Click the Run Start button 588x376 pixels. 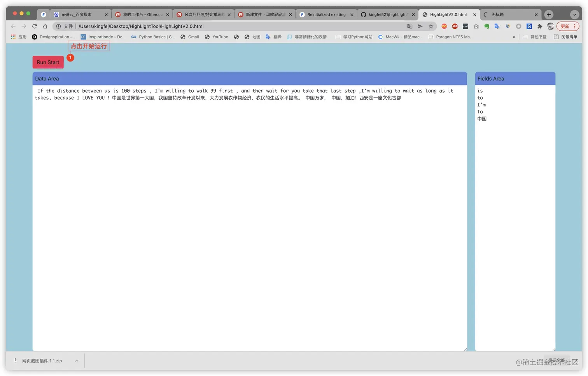pos(48,62)
